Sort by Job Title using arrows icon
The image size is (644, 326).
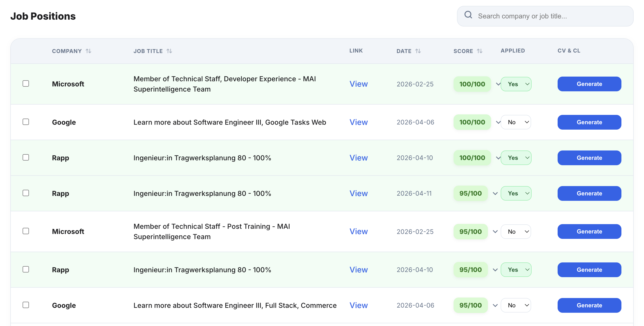point(169,51)
